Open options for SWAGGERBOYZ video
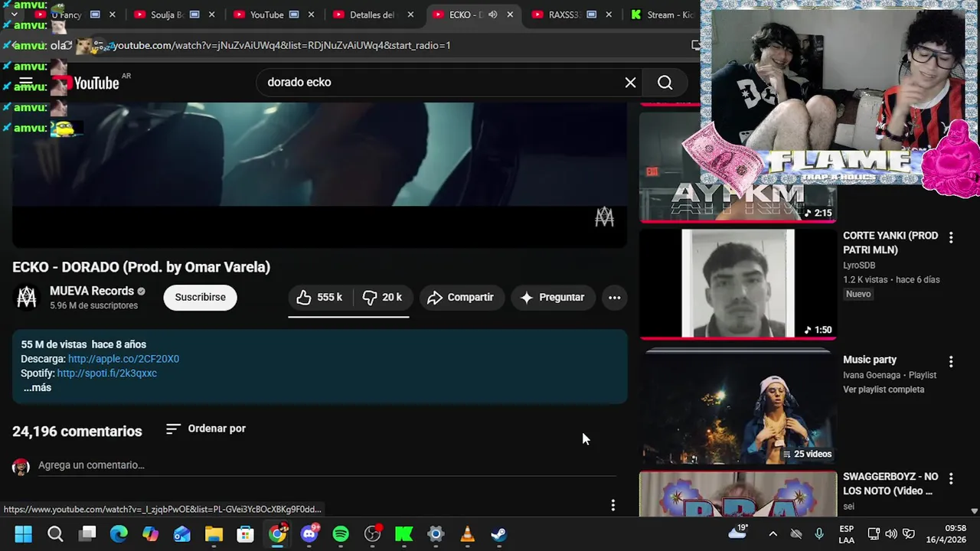This screenshot has height=551, width=980. tap(951, 478)
